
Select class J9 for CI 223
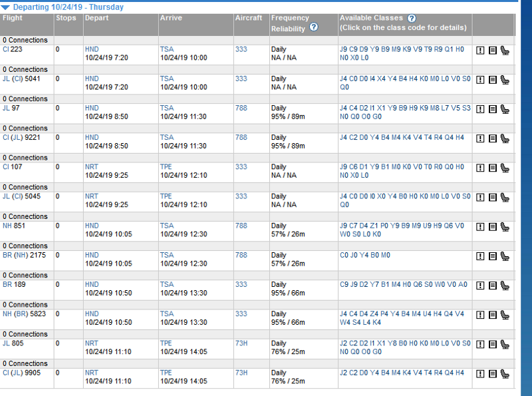344,49
